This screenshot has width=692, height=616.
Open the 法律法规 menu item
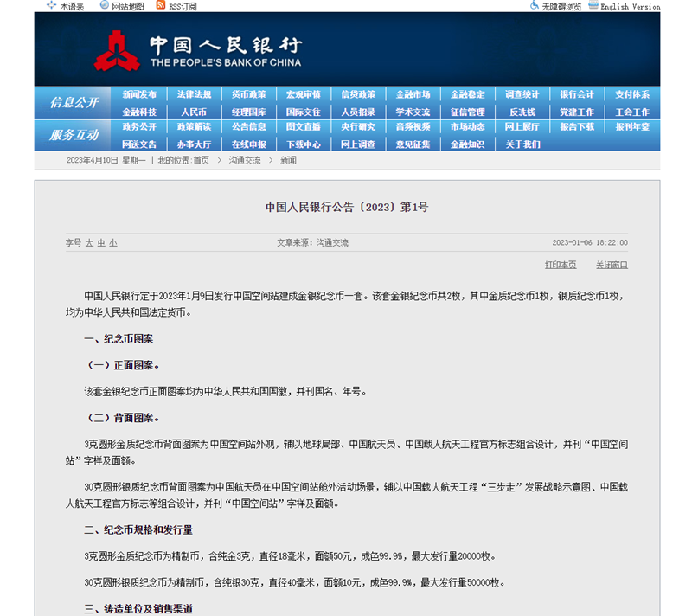pyautogui.click(x=194, y=94)
